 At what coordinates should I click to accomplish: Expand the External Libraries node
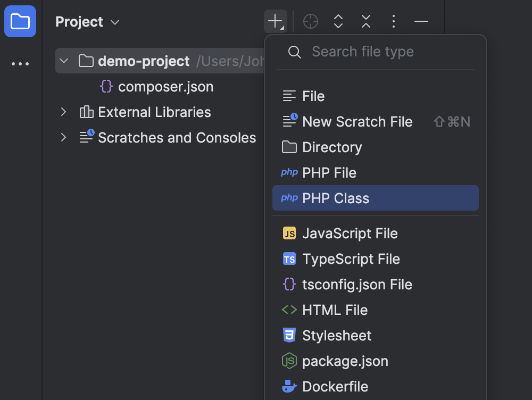click(63, 112)
